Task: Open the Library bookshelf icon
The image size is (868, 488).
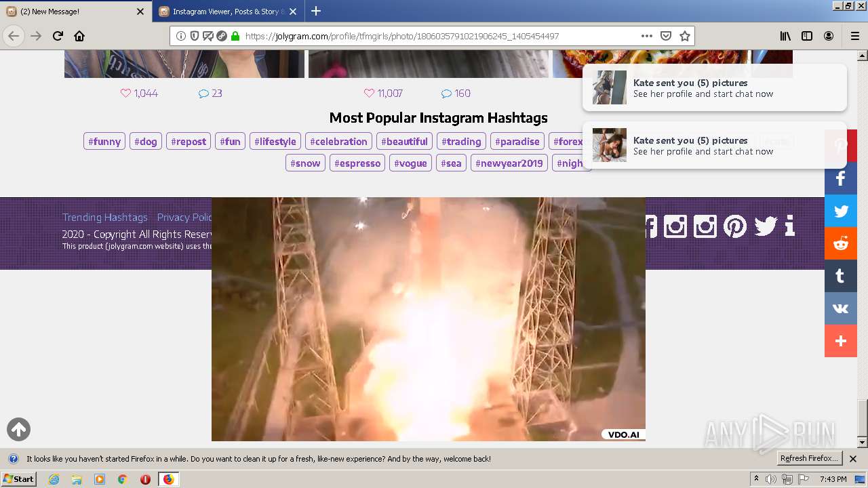Action: [785, 36]
